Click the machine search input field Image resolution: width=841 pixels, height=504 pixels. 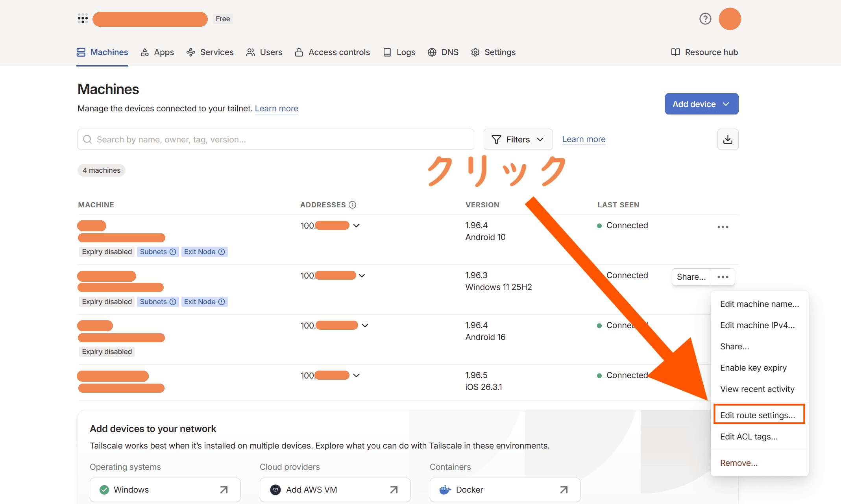[275, 139]
